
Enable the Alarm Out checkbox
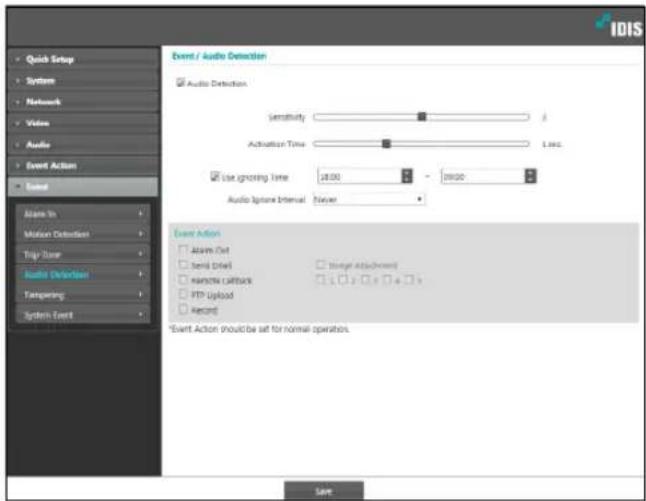coord(183,249)
